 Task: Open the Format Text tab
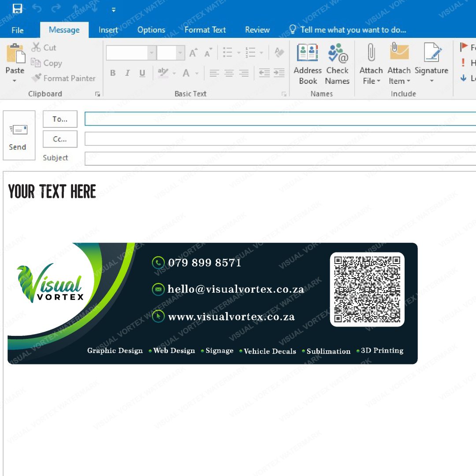[x=205, y=30]
